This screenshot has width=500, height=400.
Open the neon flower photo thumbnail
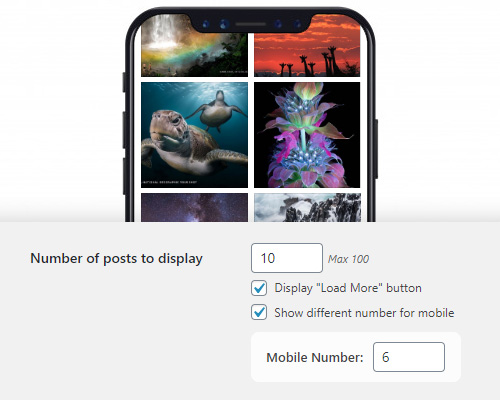307,135
